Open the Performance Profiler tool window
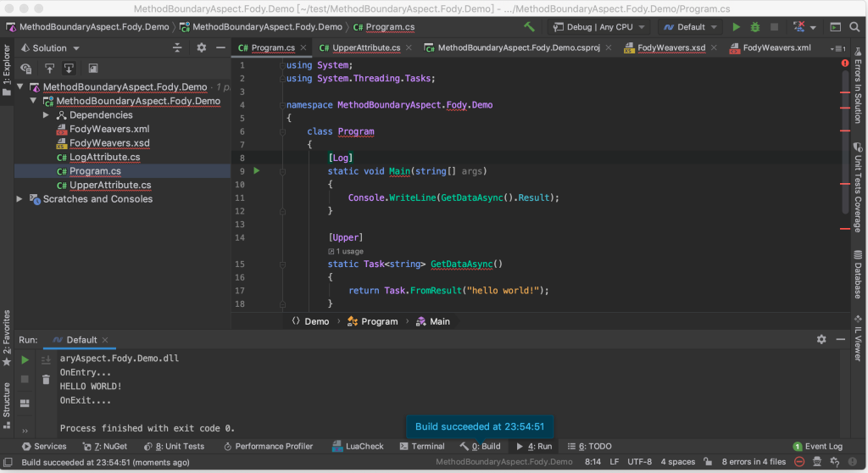The image size is (868, 473). click(269, 447)
